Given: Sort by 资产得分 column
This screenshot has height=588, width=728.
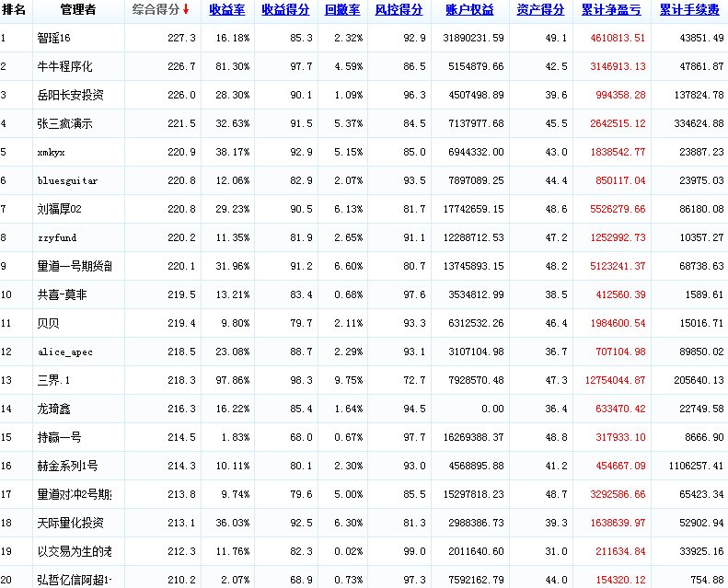Looking at the screenshot, I should tap(540, 10).
